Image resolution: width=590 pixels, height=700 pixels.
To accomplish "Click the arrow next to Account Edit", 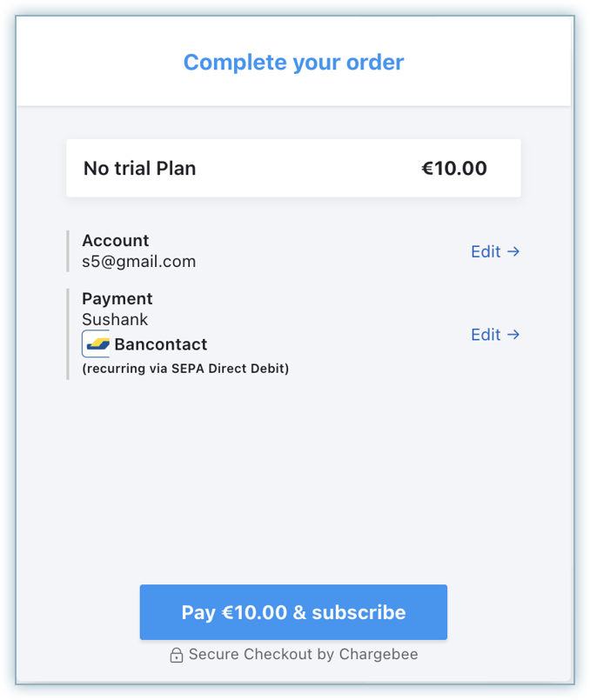I will [x=513, y=251].
